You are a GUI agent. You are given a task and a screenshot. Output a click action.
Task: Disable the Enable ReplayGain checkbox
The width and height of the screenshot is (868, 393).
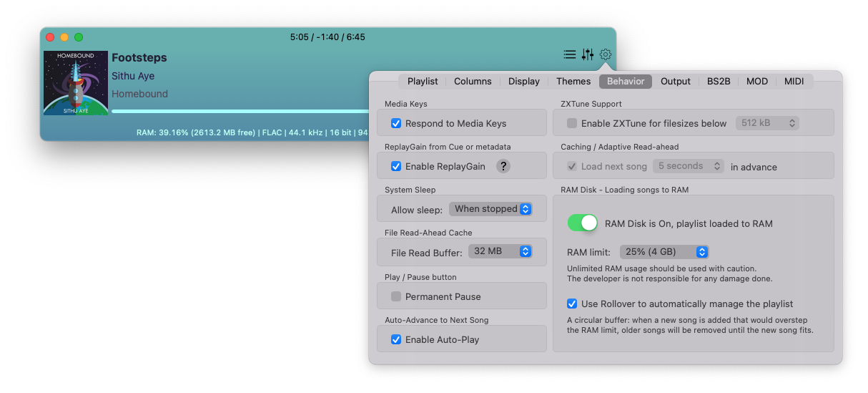coord(396,166)
